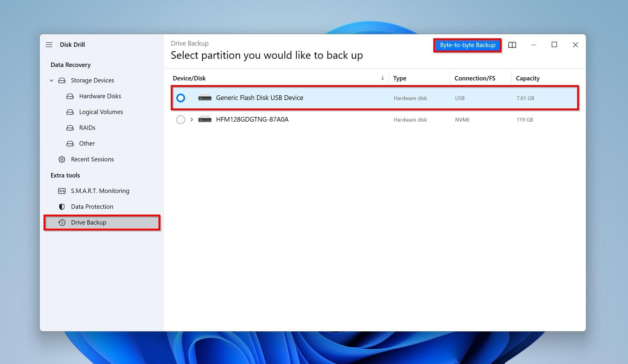
Task: Click the Hardware Disks drive icon
Action: [x=70, y=96]
